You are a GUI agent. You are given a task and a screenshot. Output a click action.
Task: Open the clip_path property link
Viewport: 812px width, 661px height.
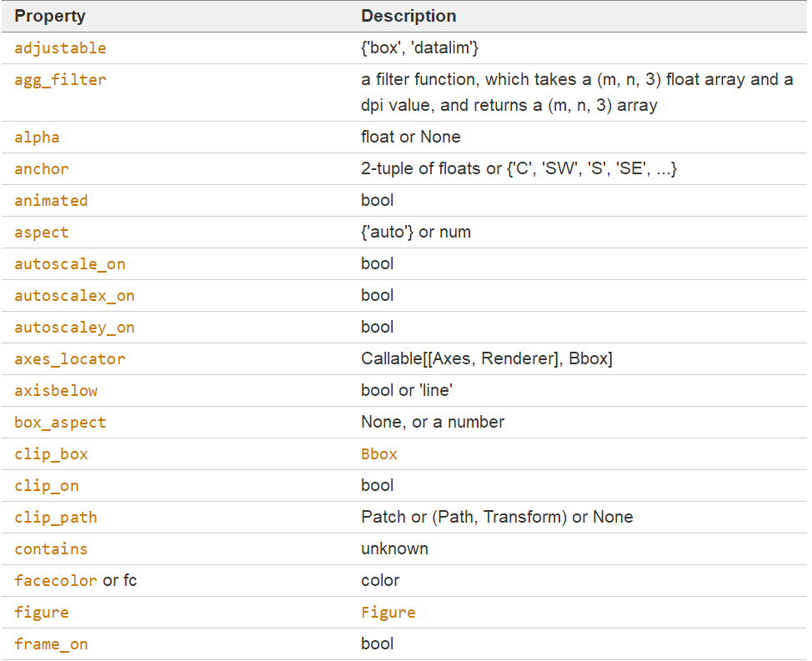(56, 518)
